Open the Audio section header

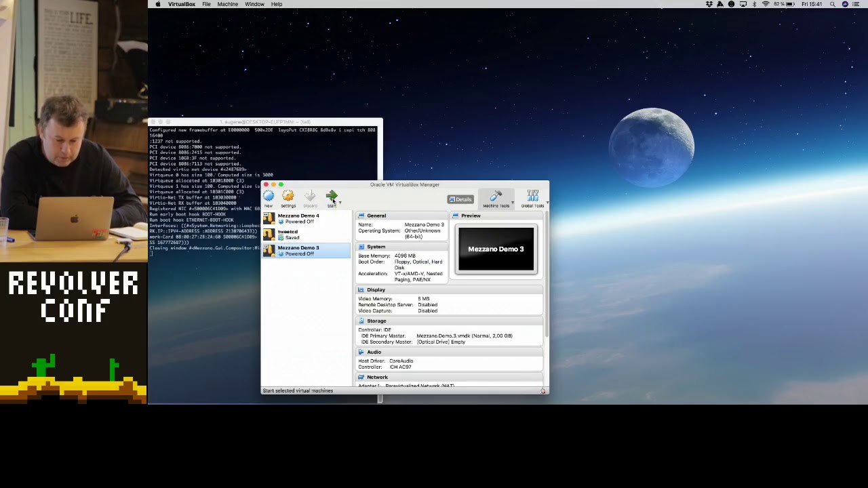(x=449, y=352)
